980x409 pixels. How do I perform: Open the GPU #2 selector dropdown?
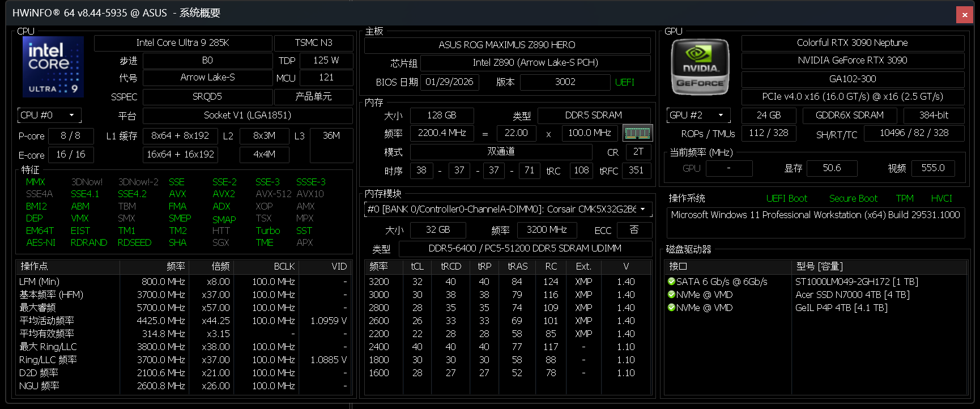tap(698, 116)
